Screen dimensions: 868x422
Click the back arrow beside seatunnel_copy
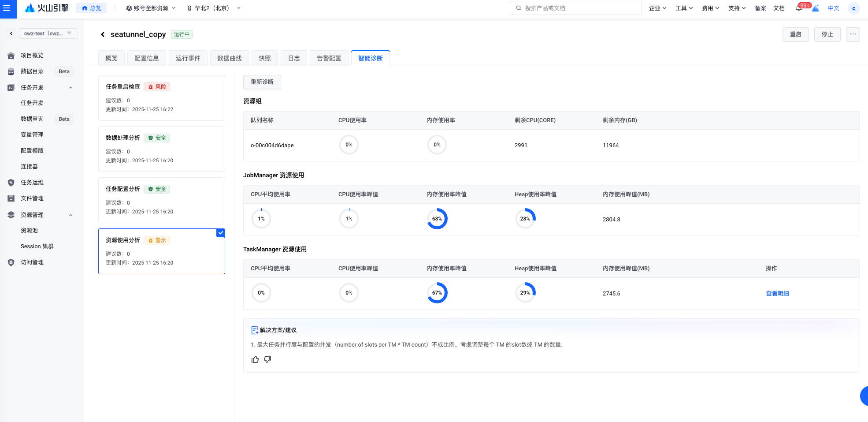[103, 34]
